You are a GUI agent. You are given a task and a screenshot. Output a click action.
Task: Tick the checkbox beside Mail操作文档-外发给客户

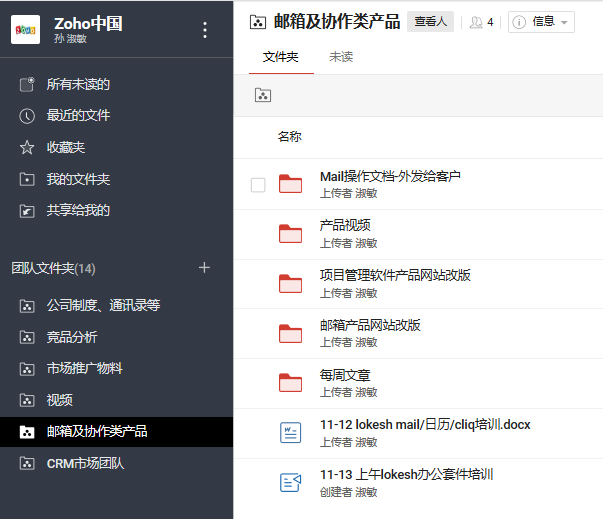coord(258,185)
